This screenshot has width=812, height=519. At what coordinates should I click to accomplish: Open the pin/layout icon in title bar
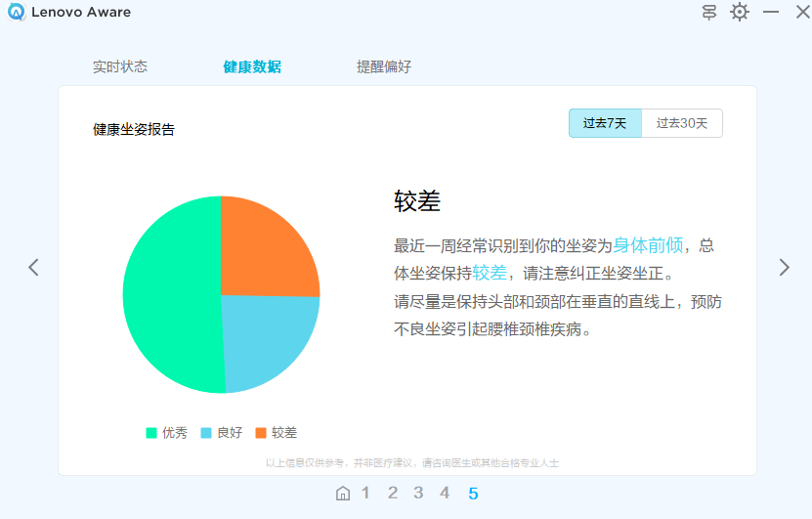pos(709,12)
